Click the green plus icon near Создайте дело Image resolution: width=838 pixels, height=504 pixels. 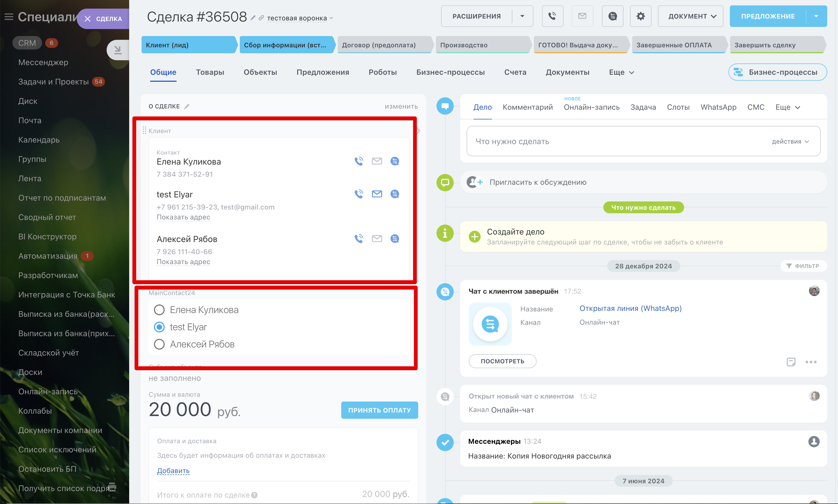(x=474, y=237)
